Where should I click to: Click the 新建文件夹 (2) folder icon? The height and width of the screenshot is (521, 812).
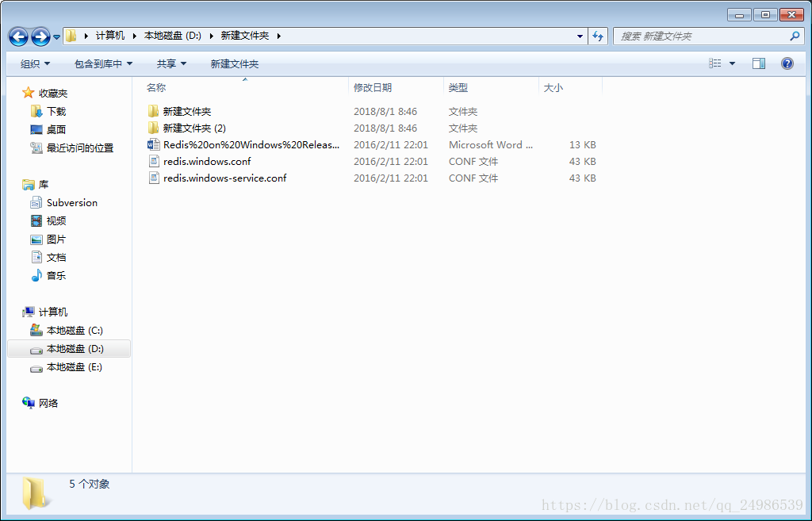click(153, 128)
